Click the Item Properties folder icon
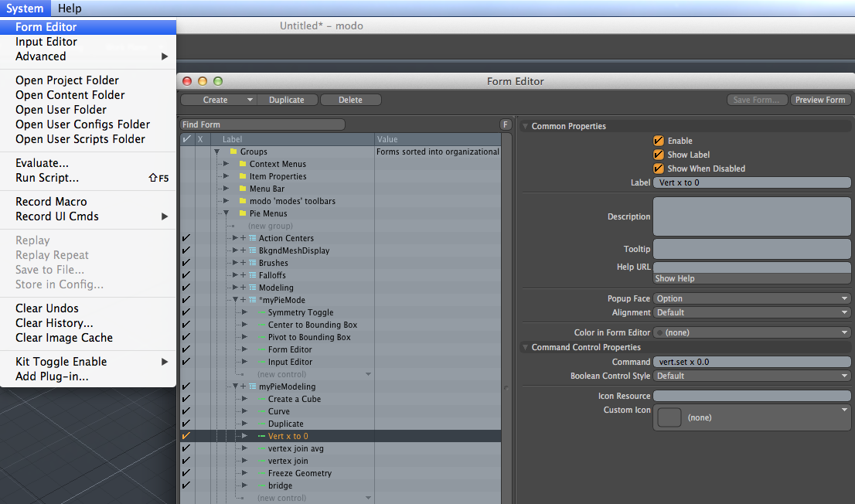This screenshot has height=504, width=855. point(243,177)
